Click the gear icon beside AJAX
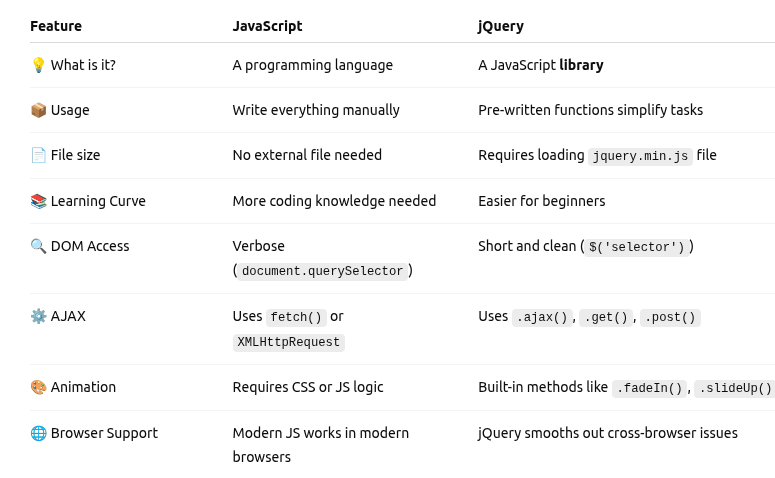 [39, 316]
